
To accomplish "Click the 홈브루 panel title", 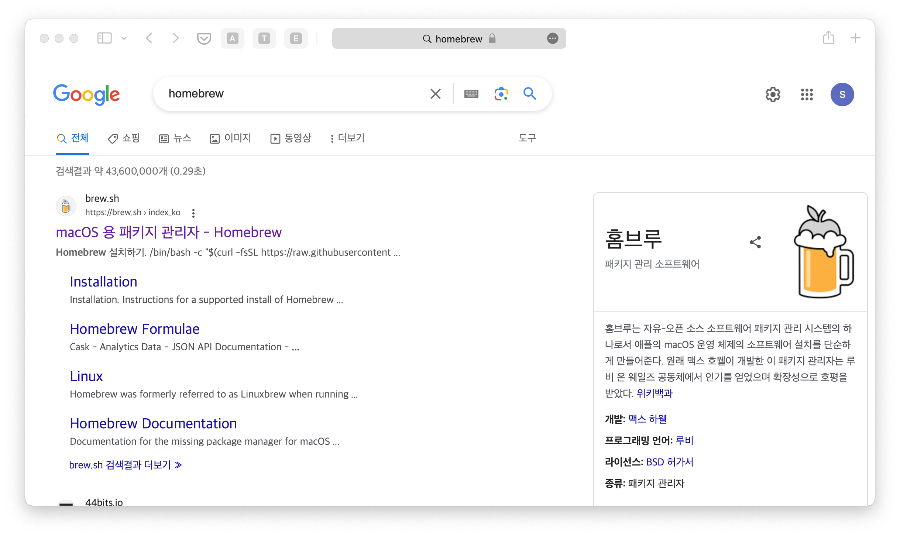I will point(634,239).
